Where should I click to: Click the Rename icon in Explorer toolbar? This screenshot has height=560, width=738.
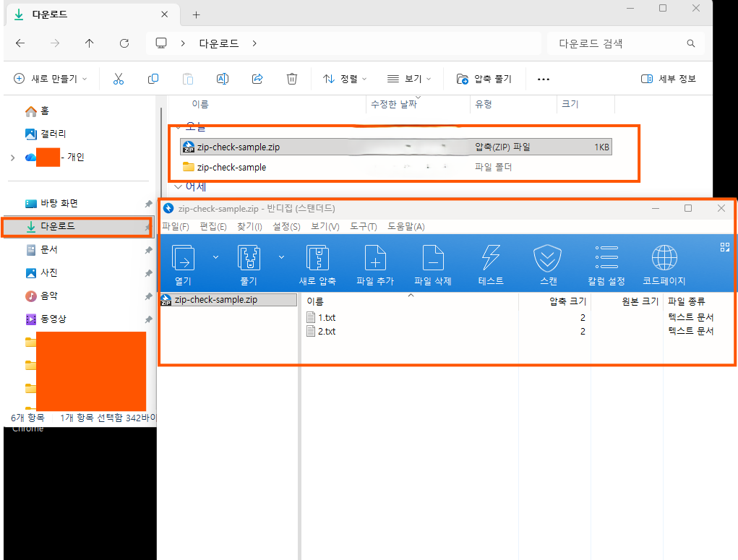coord(223,79)
